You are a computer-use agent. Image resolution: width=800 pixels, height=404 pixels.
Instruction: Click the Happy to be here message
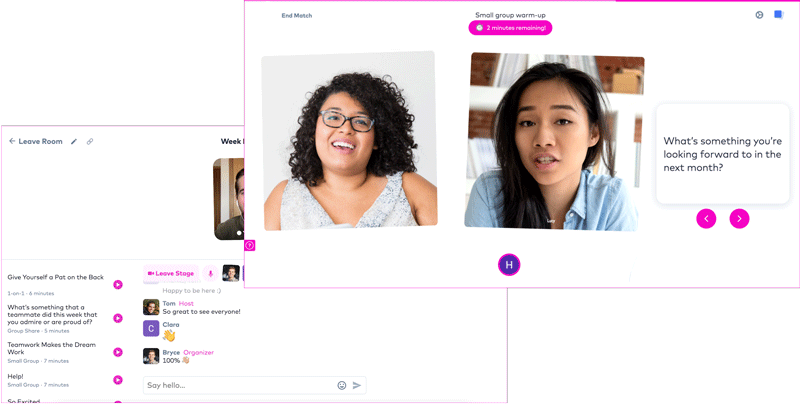192,291
